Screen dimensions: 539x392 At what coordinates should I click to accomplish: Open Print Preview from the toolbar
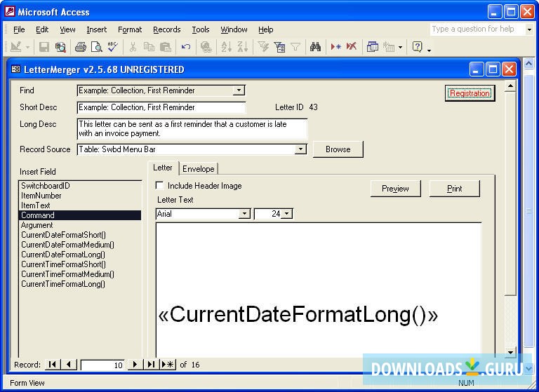coord(97,47)
